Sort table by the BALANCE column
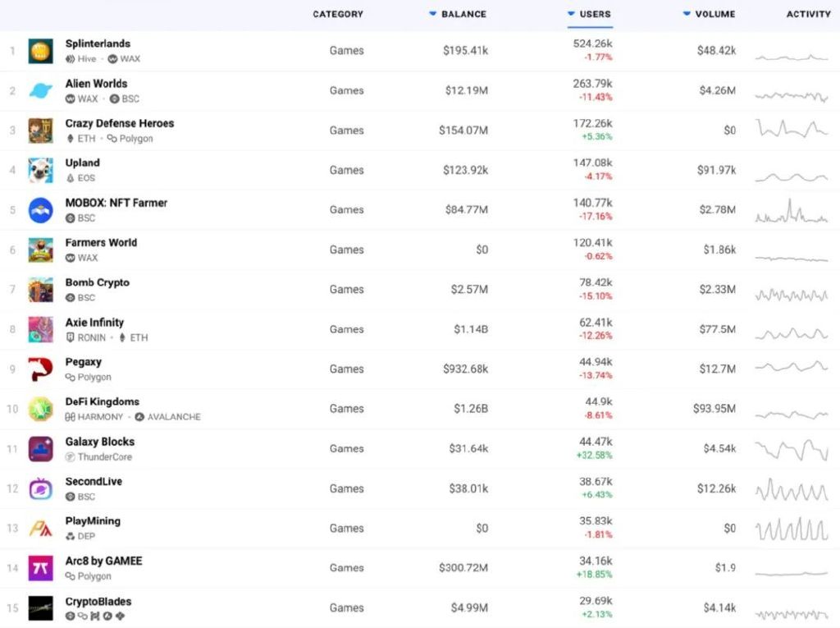 pyautogui.click(x=458, y=15)
